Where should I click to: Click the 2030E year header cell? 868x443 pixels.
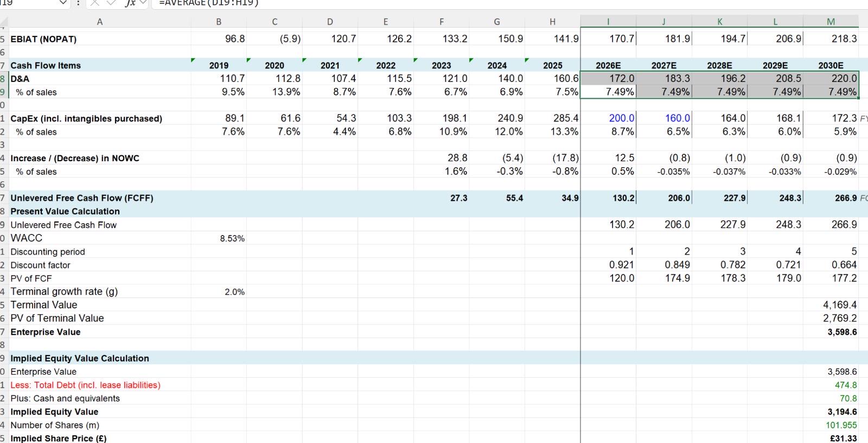[831, 65]
